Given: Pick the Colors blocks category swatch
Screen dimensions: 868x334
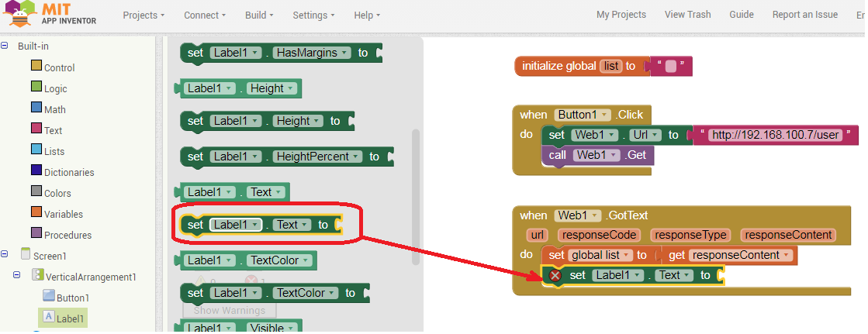Looking at the screenshot, I should click(x=36, y=192).
